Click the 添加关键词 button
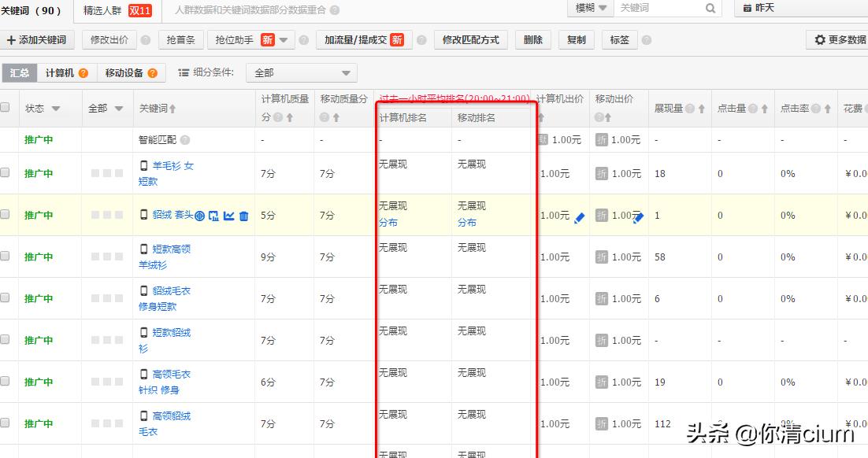 click(35, 39)
